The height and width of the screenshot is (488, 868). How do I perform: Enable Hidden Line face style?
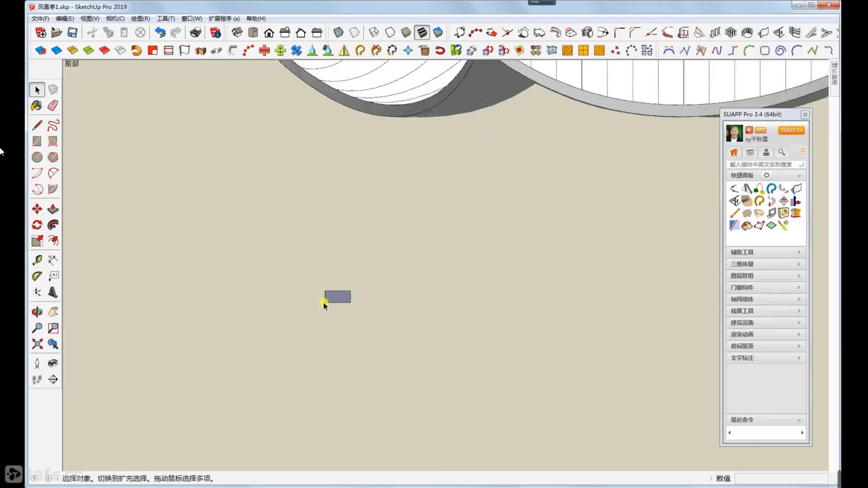tap(390, 33)
